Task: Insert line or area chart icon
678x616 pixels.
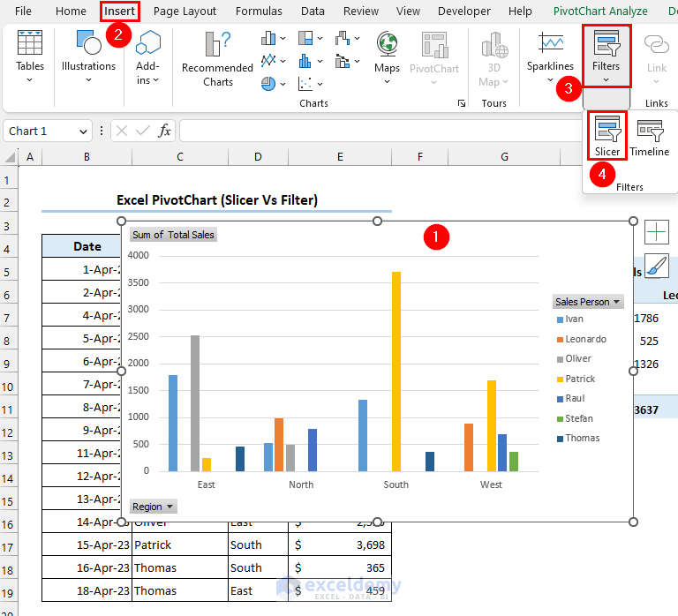Action: [268, 61]
